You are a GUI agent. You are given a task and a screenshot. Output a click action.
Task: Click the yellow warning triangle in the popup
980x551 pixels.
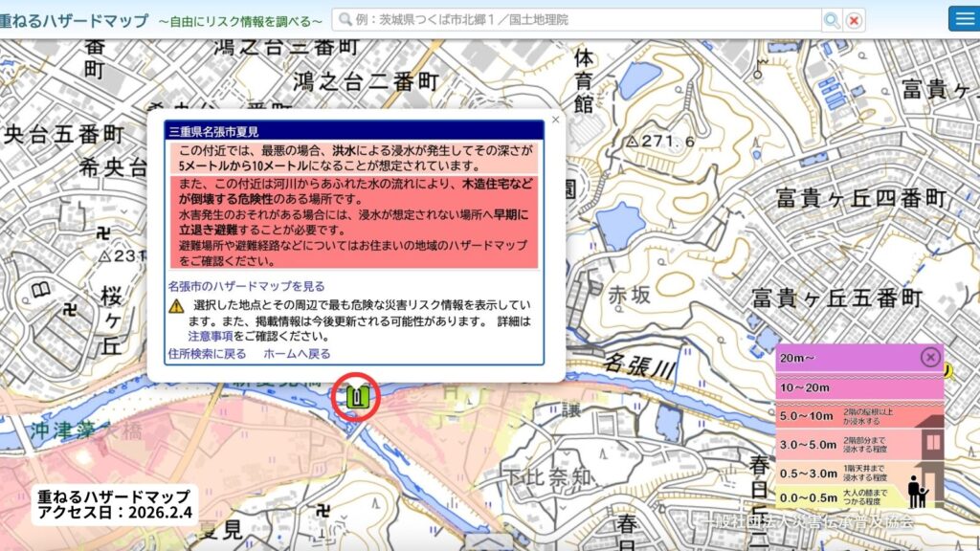coord(174,306)
